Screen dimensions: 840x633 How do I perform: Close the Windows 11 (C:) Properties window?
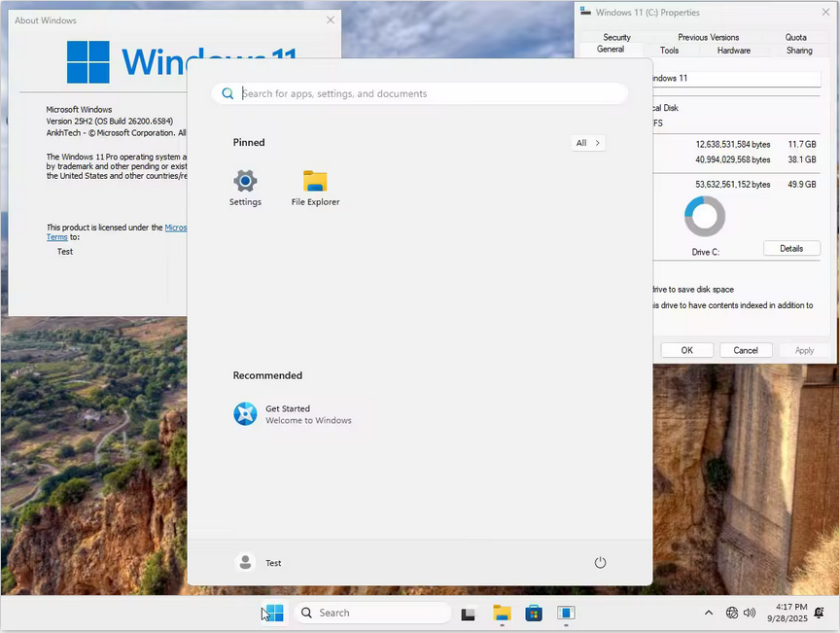825,12
